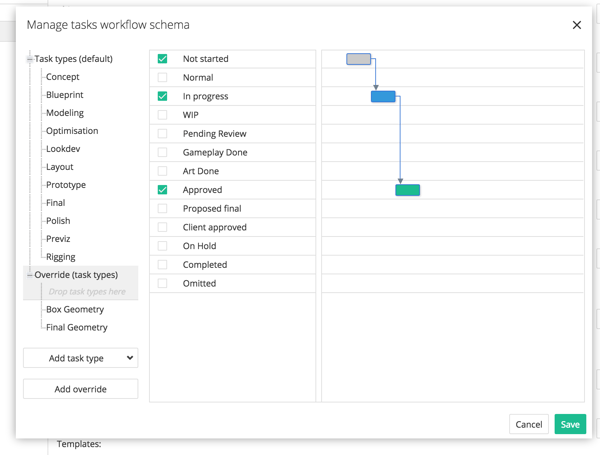Open the Add task type dropdown
Viewport: 600px width, 455px height.
(x=80, y=358)
